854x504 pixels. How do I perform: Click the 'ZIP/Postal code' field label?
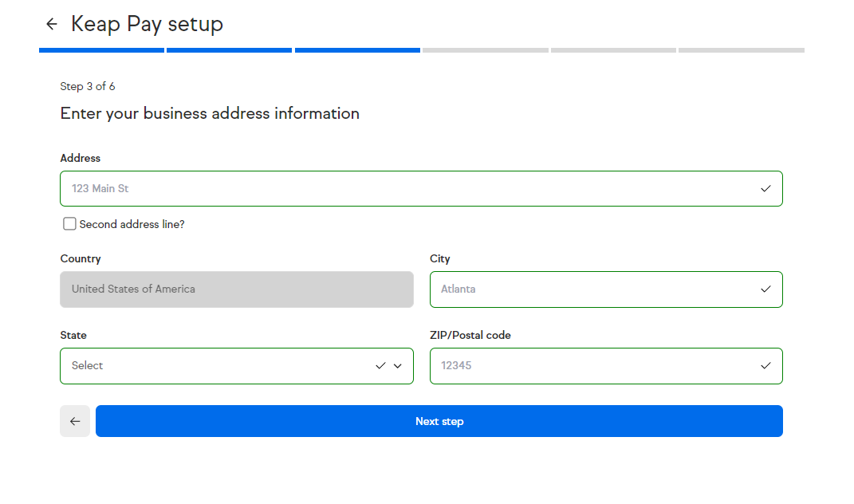pos(470,335)
